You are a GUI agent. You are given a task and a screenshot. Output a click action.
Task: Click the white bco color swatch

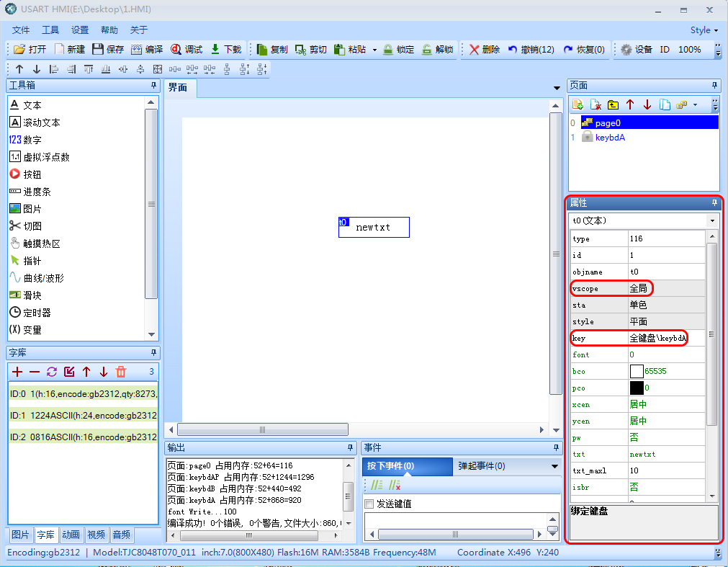(x=636, y=372)
